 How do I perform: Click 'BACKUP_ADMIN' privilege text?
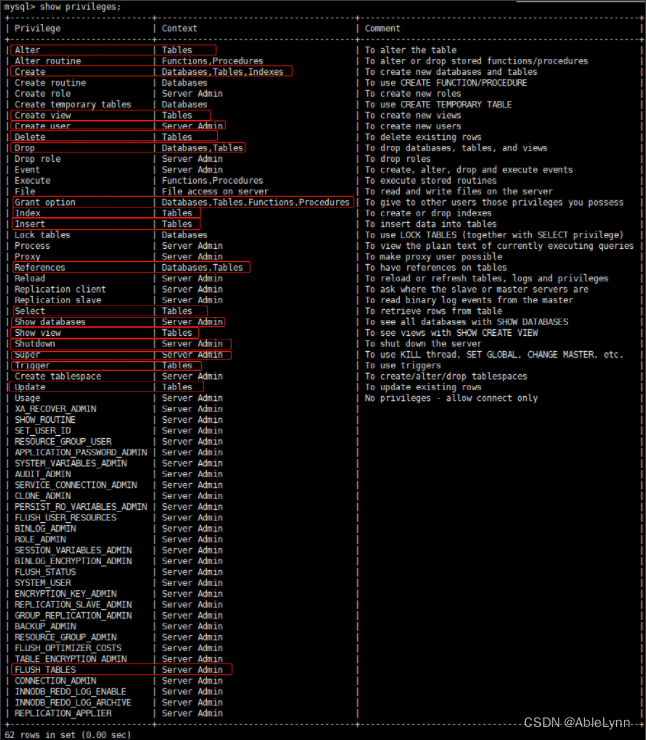[x=45, y=626]
